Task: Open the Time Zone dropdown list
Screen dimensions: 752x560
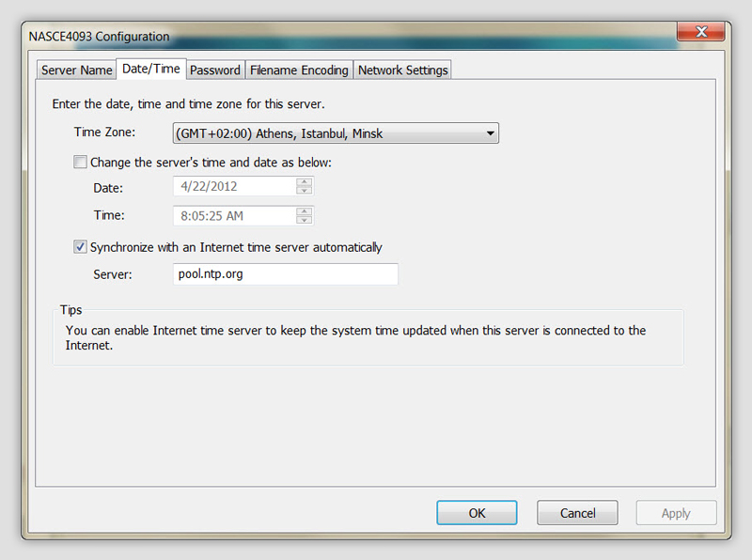Action: click(336, 133)
